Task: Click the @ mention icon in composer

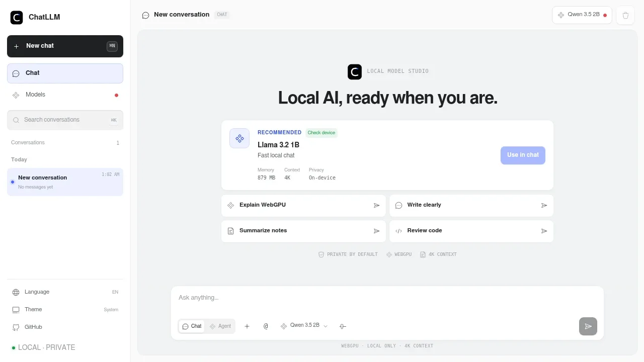Action: point(266,326)
